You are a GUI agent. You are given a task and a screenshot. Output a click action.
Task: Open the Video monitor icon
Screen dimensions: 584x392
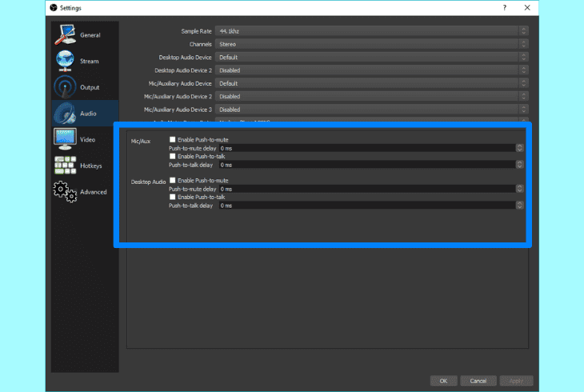(65, 139)
